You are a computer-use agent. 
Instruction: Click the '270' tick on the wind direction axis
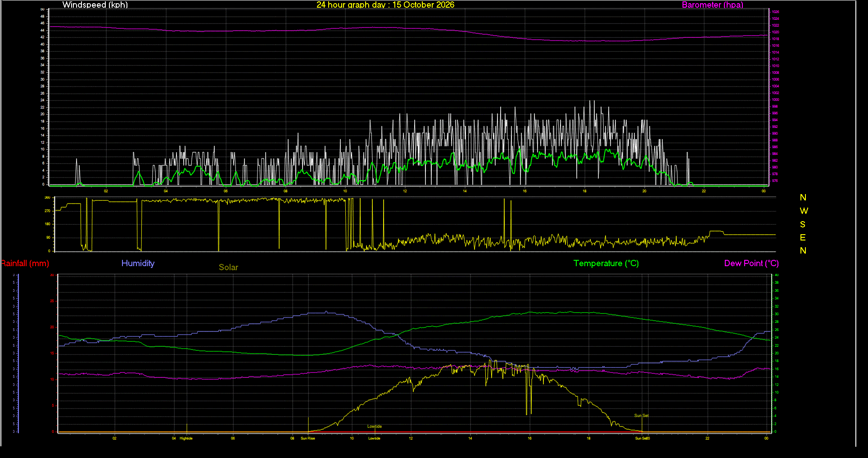point(47,211)
